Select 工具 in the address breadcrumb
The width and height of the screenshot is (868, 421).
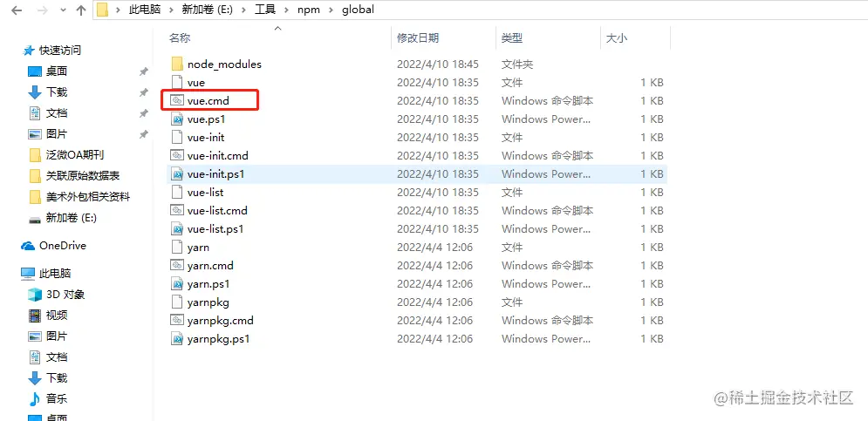[x=265, y=10]
